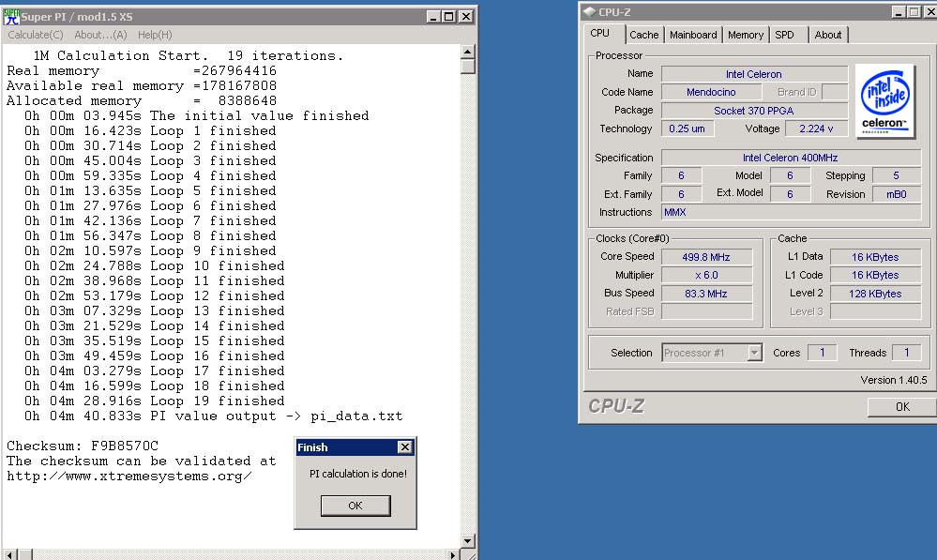Select the CPU tab in CPU-Z
This screenshot has height=560, width=937.
pos(600,34)
